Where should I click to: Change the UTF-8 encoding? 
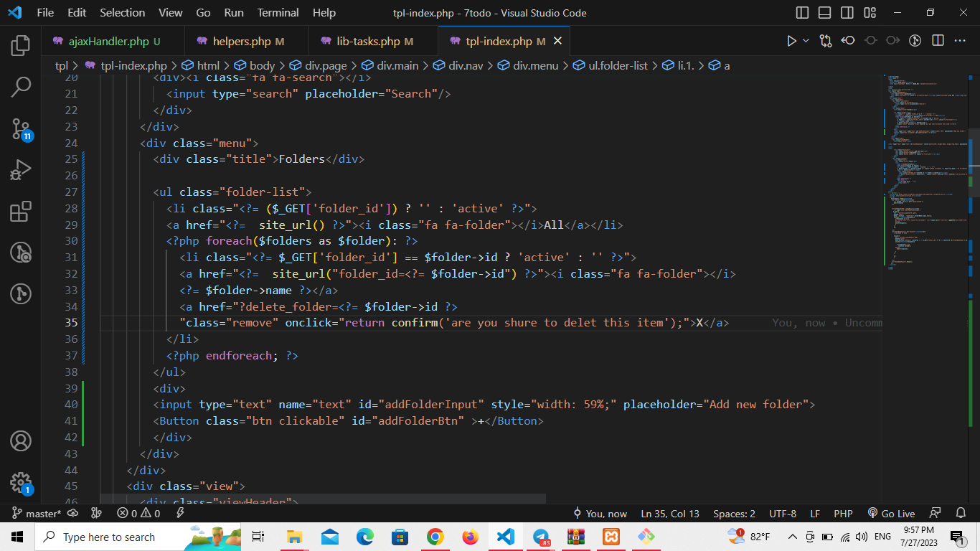(783, 514)
